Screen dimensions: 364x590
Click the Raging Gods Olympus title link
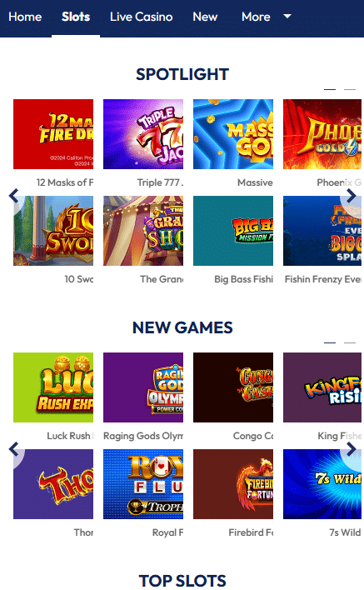pyautogui.click(x=143, y=436)
